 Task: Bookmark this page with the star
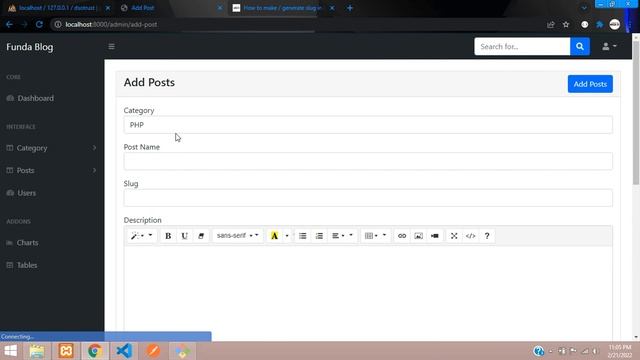pyautogui.click(x=566, y=24)
